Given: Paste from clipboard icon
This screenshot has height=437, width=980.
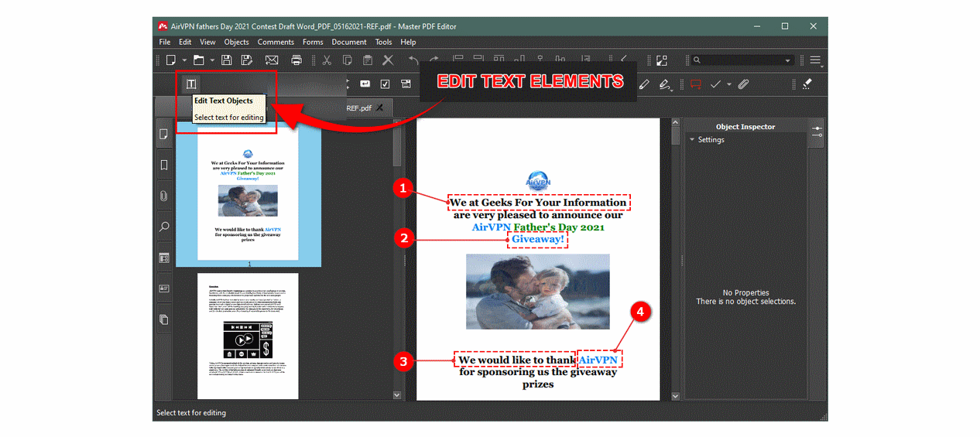Looking at the screenshot, I should point(368,60).
